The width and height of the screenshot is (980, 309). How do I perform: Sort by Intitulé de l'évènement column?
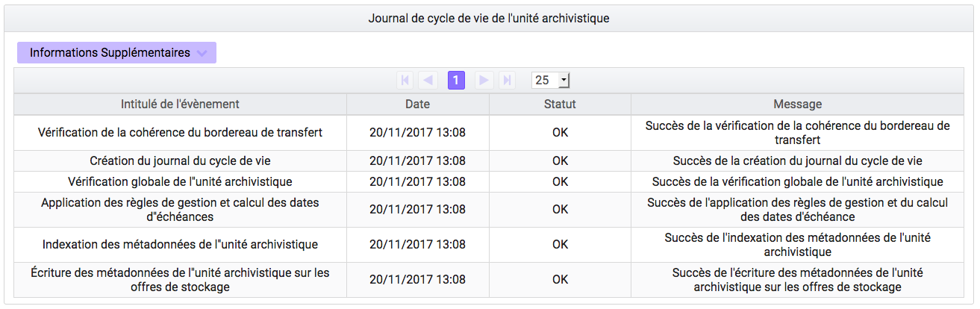click(x=180, y=104)
